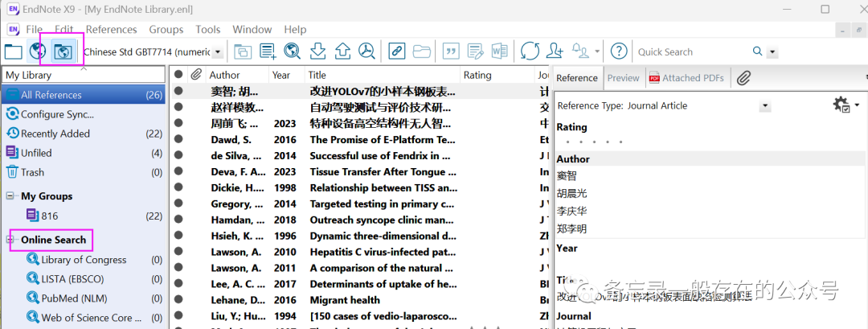Click the read/unread dot column header
The height and width of the screenshot is (329, 868).
178,75
